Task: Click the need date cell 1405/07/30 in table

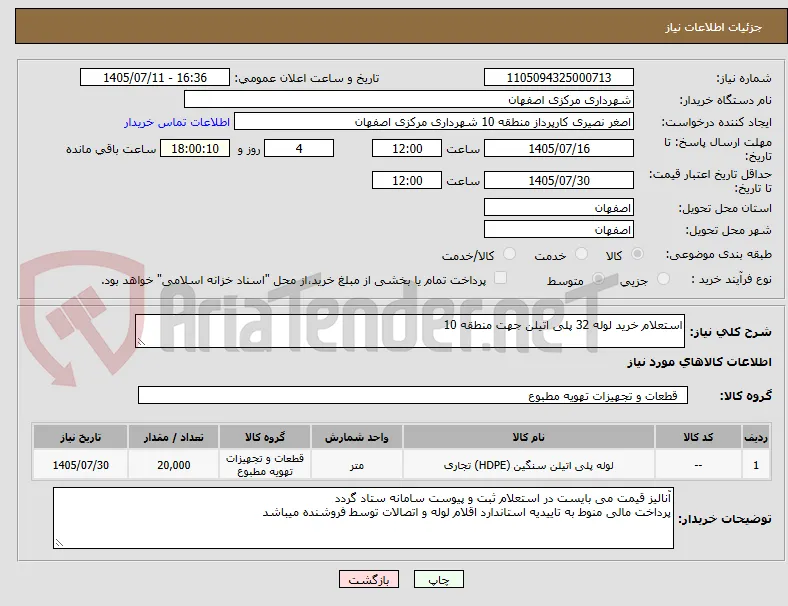Action: pos(80,465)
